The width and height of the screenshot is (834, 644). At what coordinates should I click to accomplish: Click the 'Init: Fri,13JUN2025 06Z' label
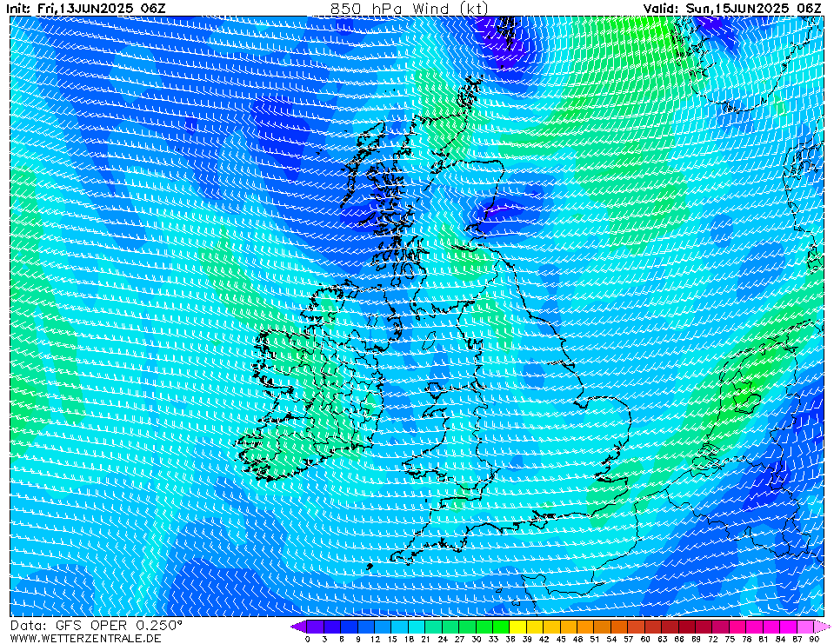86,9
